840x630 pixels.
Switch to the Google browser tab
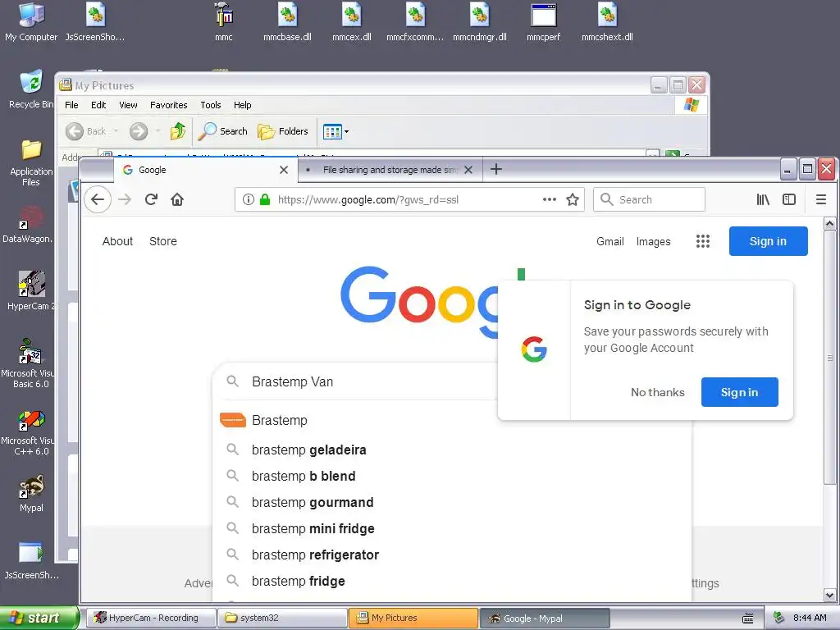[x=205, y=170]
